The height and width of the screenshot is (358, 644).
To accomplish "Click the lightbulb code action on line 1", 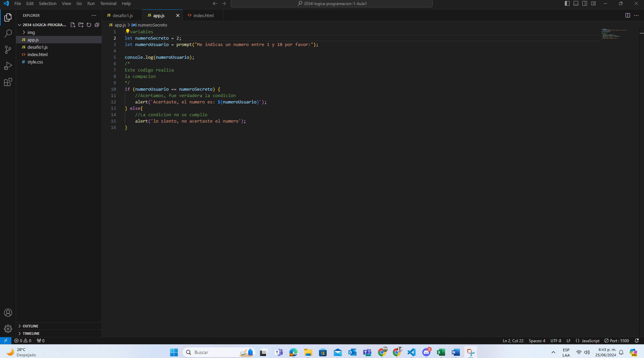I will click(x=127, y=31).
